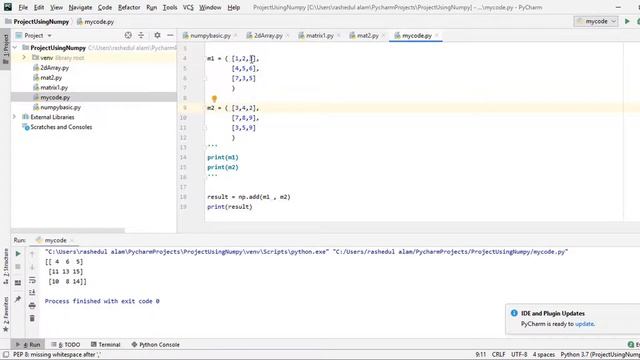This screenshot has width=640, height=360.
Task: Open the Navigate menu
Action: point(80,7)
